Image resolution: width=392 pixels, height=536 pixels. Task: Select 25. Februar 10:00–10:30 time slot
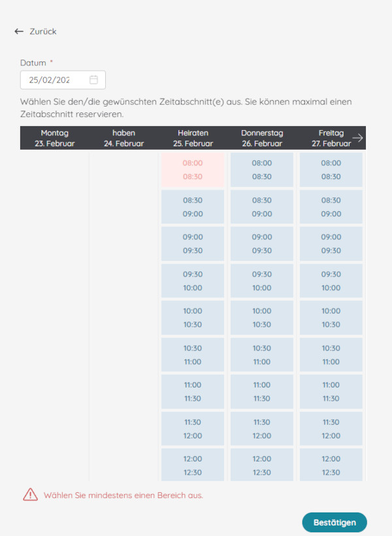click(193, 317)
